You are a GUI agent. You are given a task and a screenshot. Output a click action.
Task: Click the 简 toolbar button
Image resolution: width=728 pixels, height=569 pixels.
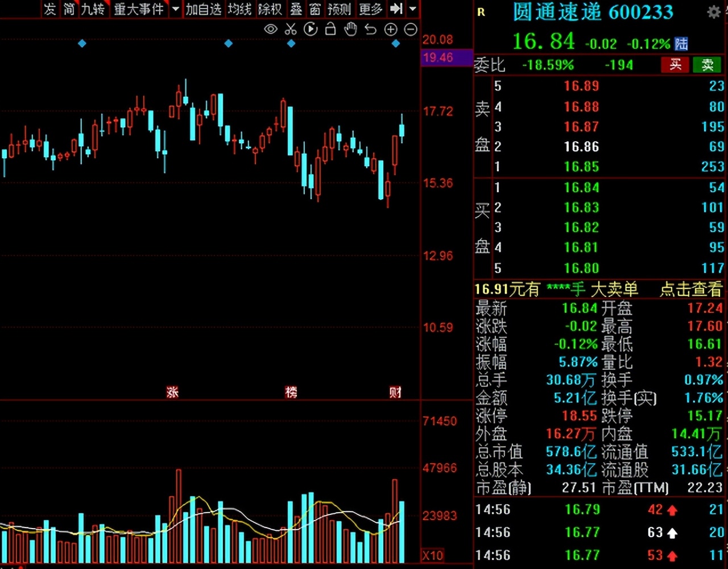(69, 9)
